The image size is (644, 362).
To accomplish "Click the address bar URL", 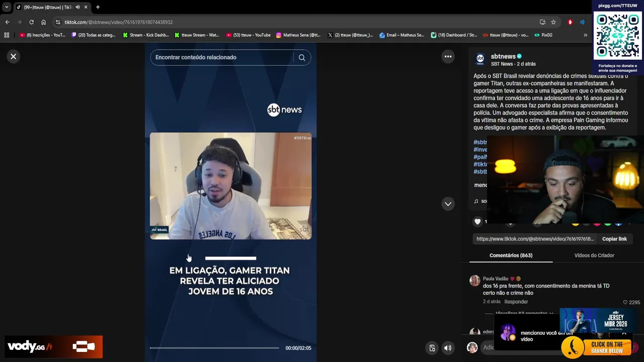I will pos(119,22).
